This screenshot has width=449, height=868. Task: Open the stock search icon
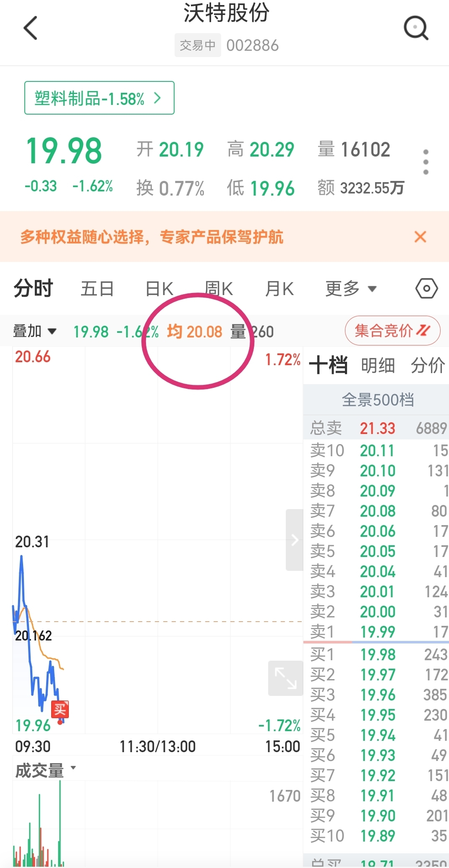point(416,28)
